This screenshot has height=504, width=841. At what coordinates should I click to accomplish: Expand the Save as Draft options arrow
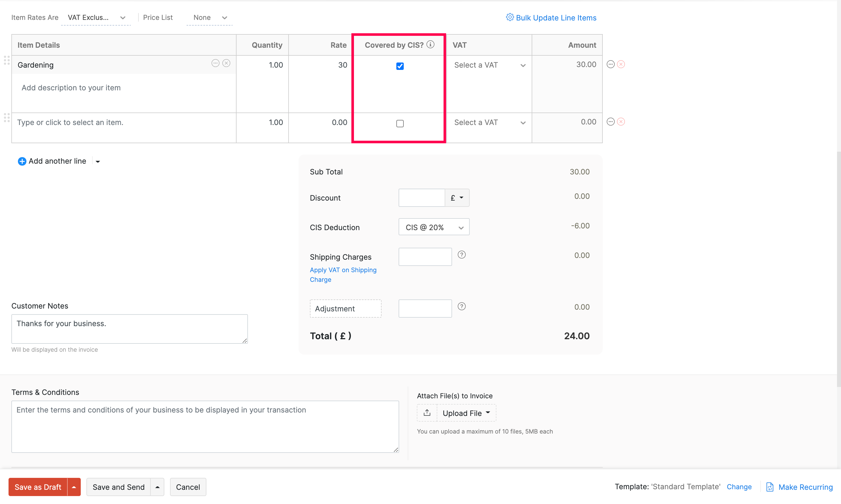[x=74, y=487]
